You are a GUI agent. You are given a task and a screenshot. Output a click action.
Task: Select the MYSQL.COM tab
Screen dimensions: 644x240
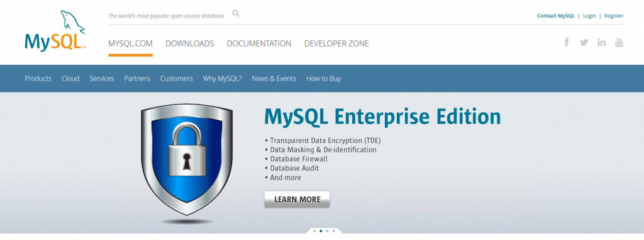pos(131,43)
